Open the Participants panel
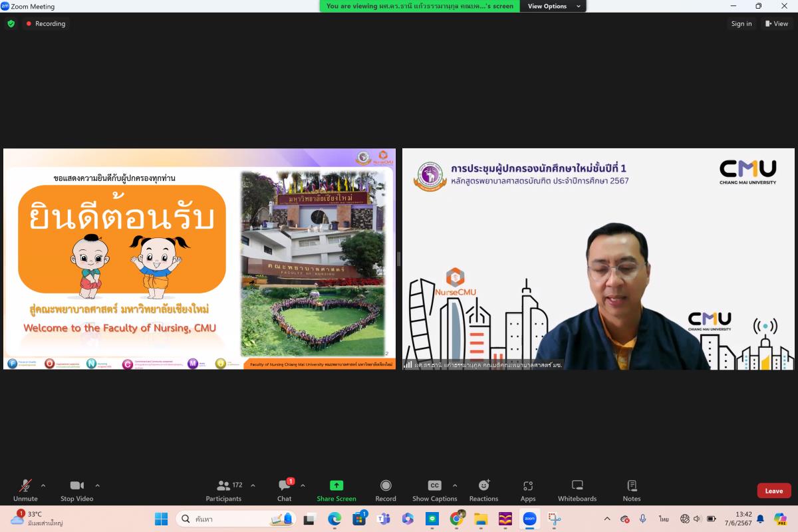The image size is (798, 532). [x=223, y=491]
